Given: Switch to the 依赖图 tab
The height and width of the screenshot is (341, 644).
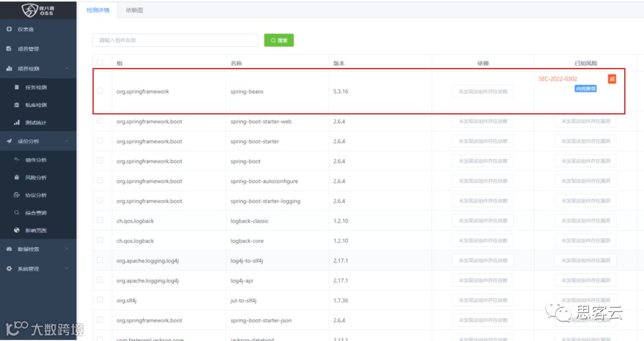Looking at the screenshot, I should pos(134,10).
